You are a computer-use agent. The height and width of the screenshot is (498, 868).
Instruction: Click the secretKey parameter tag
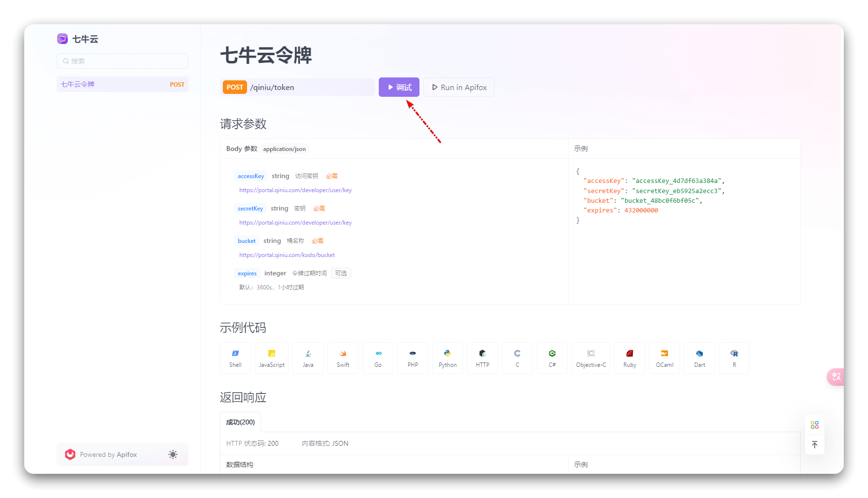pyautogui.click(x=250, y=209)
